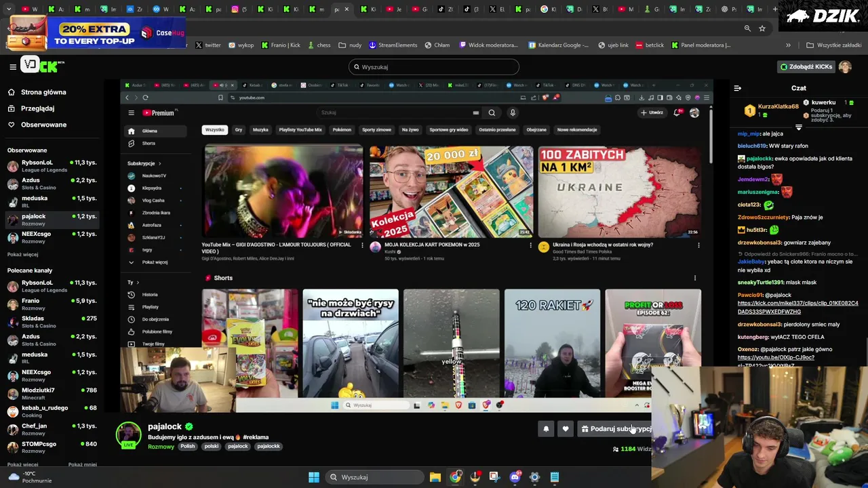Screen dimensions: 868x488
Task: Select the Wszystko filter chip on YouTube
Action: tap(214, 129)
